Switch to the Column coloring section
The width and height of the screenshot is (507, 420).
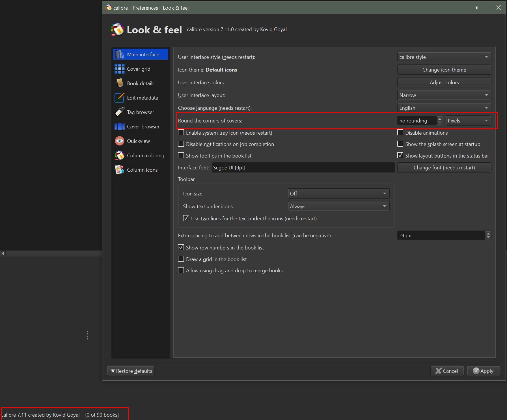click(x=141, y=155)
